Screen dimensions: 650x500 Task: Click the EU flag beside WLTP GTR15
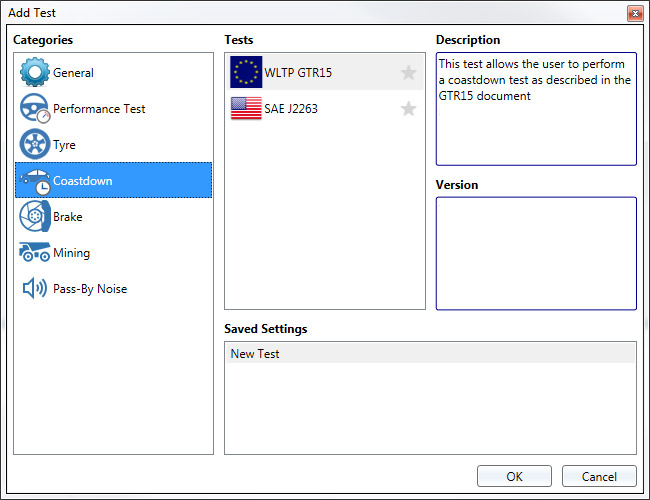click(246, 72)
